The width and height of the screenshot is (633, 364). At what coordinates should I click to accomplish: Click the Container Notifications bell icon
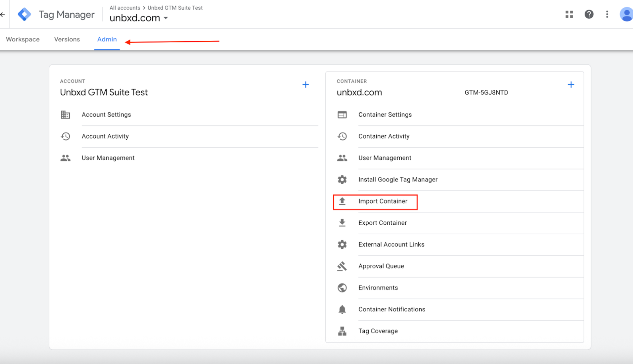(x=342, y=309)
